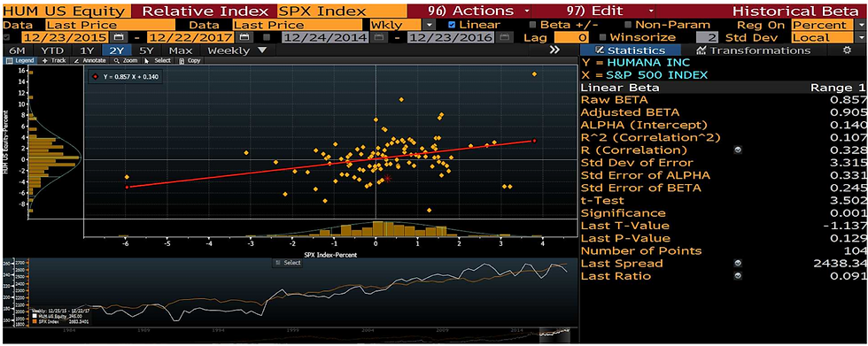Select the Raw BETA statistic row
The width and height of the screenshot is (868, 346).
click(723, 100)
